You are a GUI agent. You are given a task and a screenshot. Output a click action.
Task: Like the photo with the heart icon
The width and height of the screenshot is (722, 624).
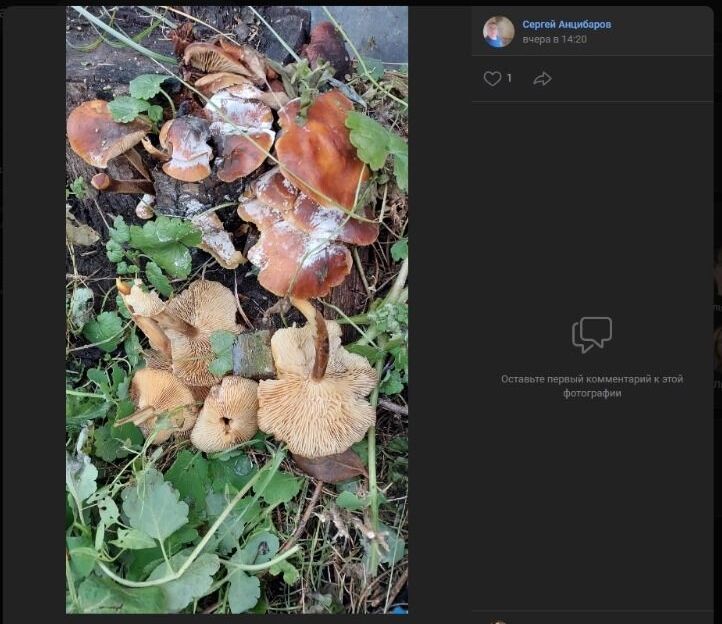[492, 78]
